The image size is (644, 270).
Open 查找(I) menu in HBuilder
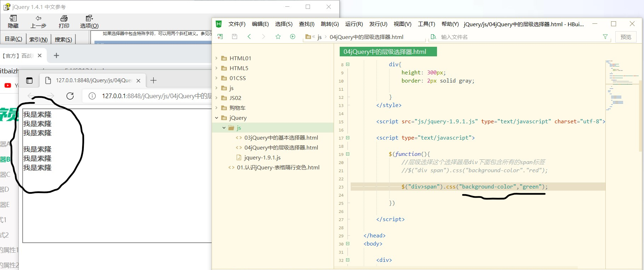click(306, 24)
